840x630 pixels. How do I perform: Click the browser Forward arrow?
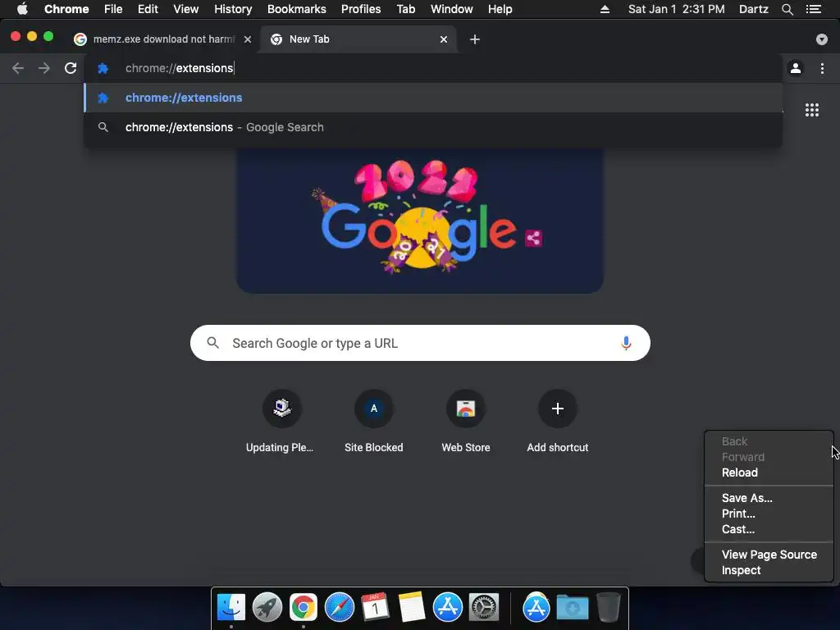pos(44,68)
